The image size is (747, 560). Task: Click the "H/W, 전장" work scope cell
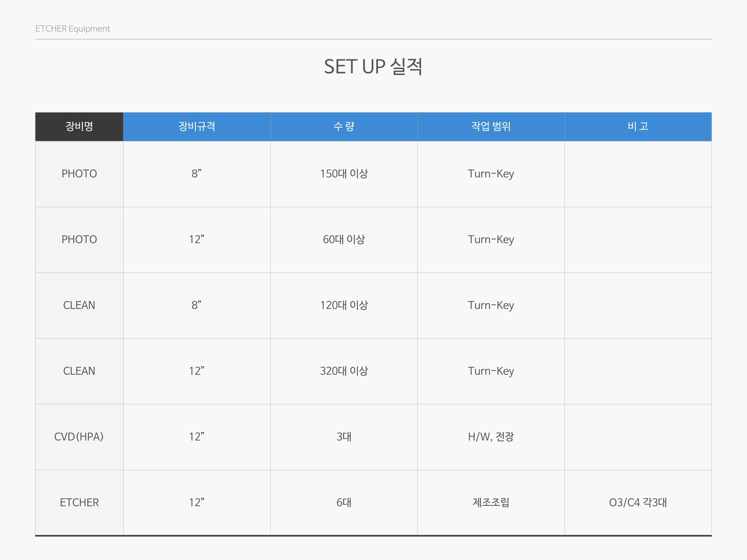[x=491, y=436]
